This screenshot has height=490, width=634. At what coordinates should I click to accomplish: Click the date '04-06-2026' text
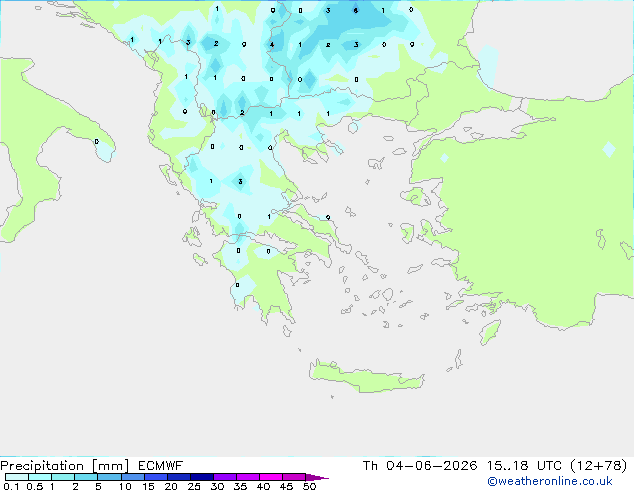click(431, 466)
